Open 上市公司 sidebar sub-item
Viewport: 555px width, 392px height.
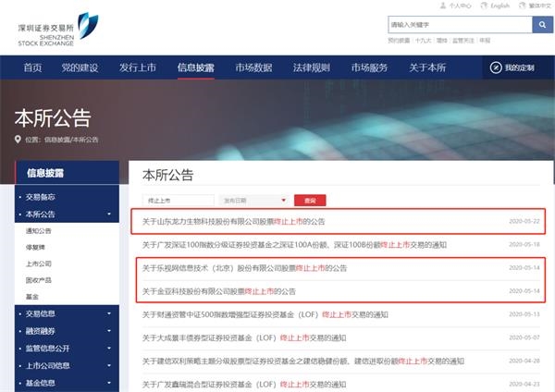39,263
